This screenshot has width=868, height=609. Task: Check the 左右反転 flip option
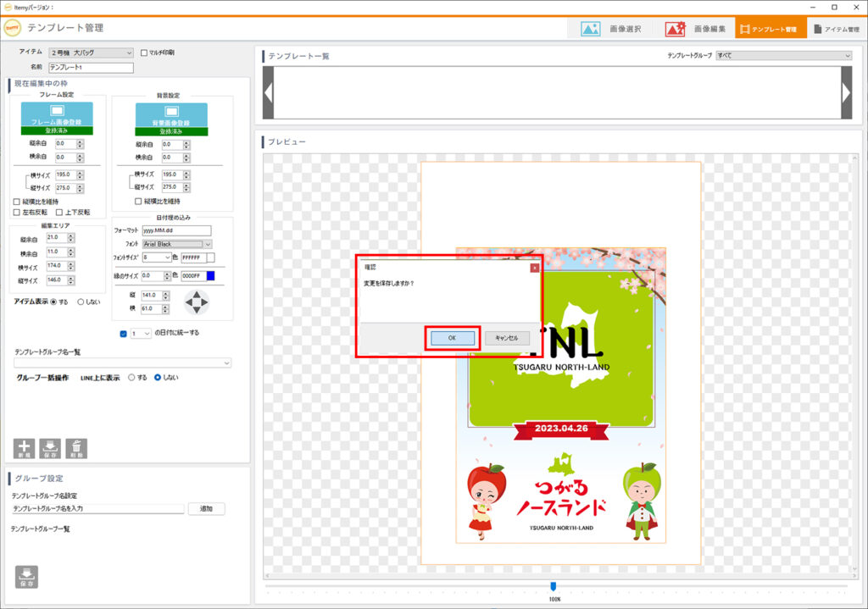tap(17, 213)
